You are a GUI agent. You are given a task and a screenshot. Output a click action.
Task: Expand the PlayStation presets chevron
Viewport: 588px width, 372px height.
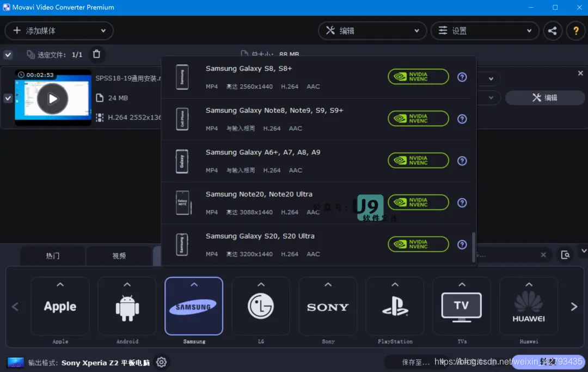click(395, 285)
